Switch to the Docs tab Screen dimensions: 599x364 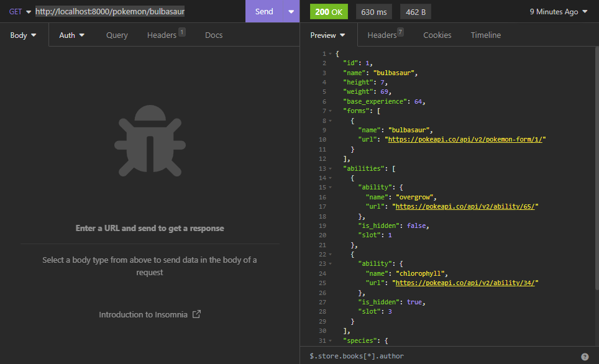pos(214,35)
